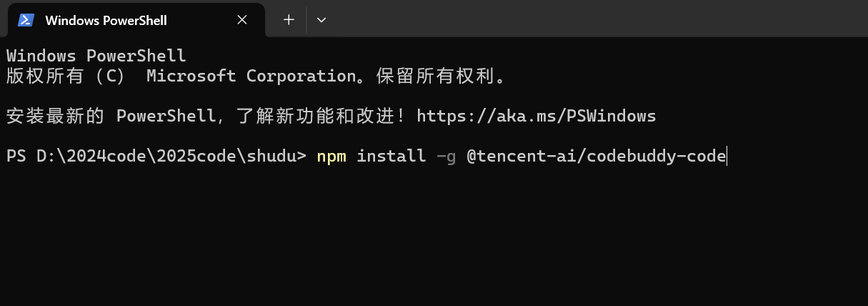Click the word install in the command
This screenshot has height=306, width=868.
391,155
